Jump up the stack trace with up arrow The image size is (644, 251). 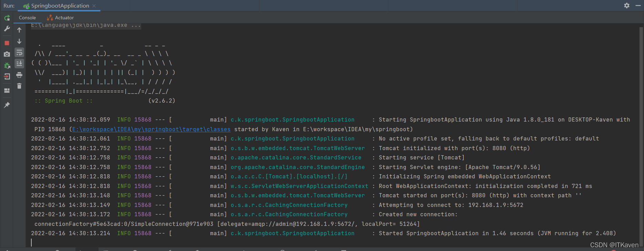click(x=19, y=30)
